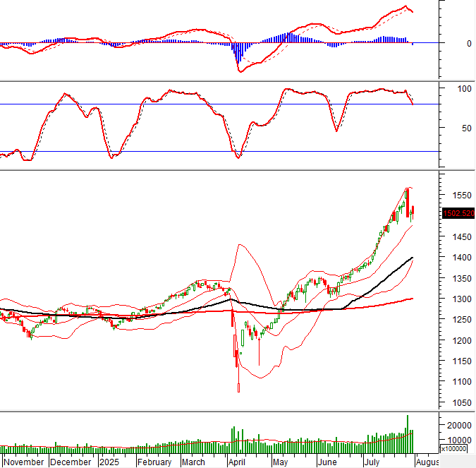Click the 1400 price axis label
Viewport: 476px width, 468px height.
pyautogui.click(x=462, y=258)
